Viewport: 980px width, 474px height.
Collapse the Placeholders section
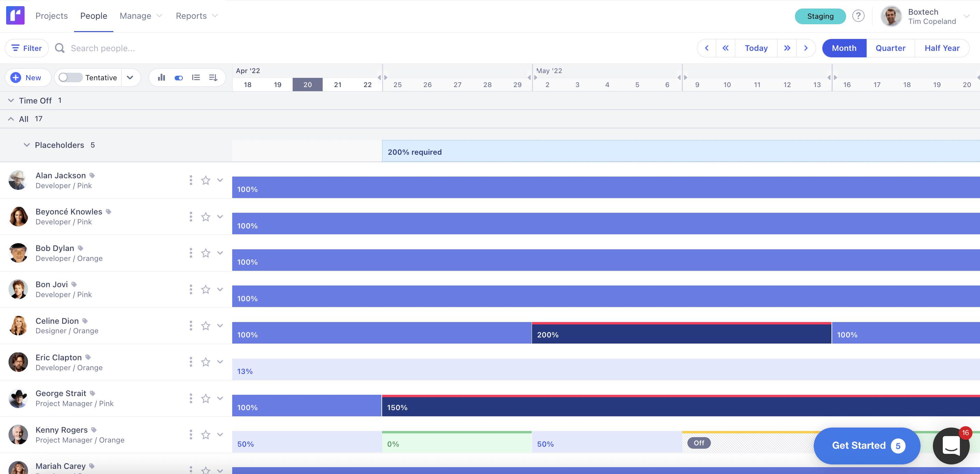pos(27,145)
